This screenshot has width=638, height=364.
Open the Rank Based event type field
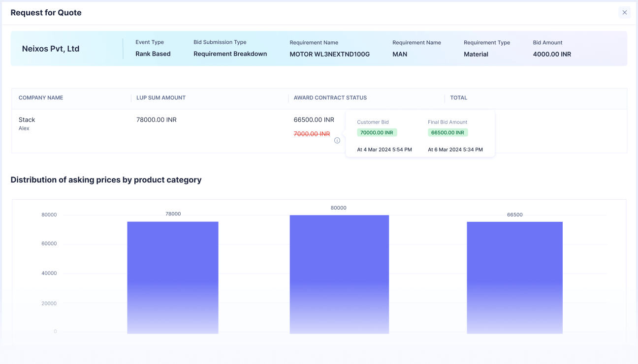click(x=152, y=54)
